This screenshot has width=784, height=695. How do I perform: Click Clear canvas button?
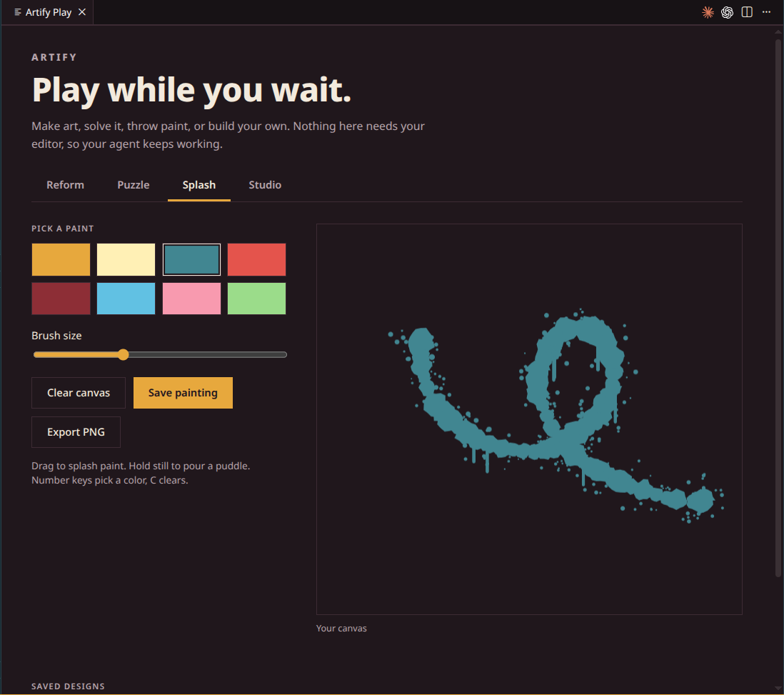pyautogui.click(x=79, y=393)
